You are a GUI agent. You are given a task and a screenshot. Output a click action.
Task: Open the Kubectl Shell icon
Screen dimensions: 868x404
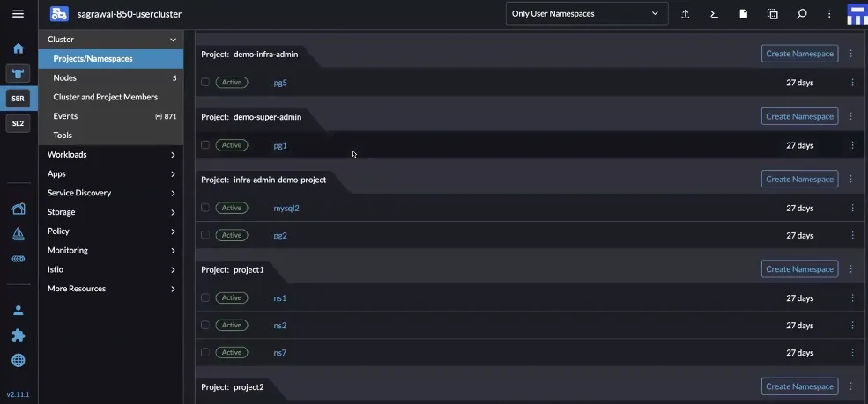coord(714,14)
